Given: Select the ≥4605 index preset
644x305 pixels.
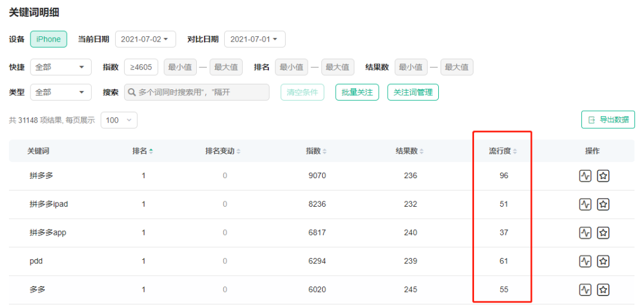Looking at the screenshot, I should 141,67.
